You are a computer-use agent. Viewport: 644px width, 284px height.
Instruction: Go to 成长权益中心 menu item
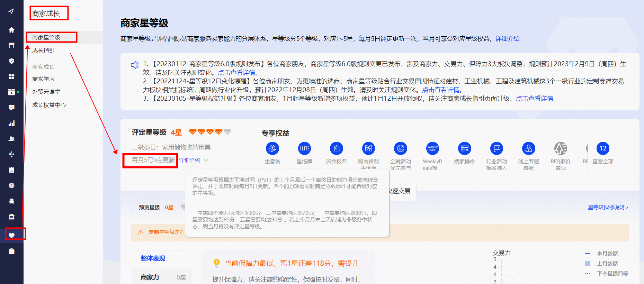[49, 105]
